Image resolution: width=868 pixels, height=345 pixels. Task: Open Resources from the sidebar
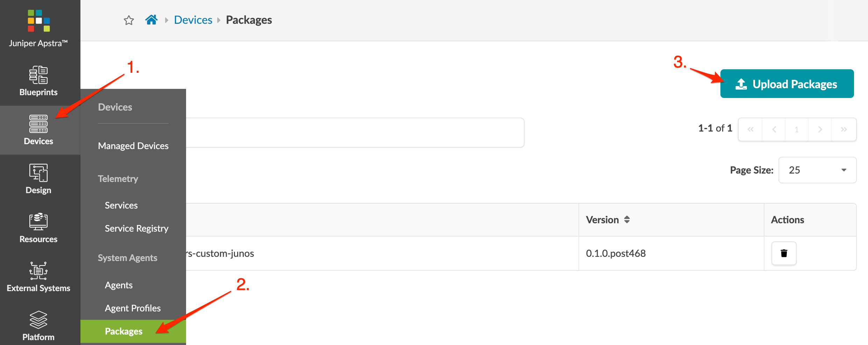click(38, 228)
